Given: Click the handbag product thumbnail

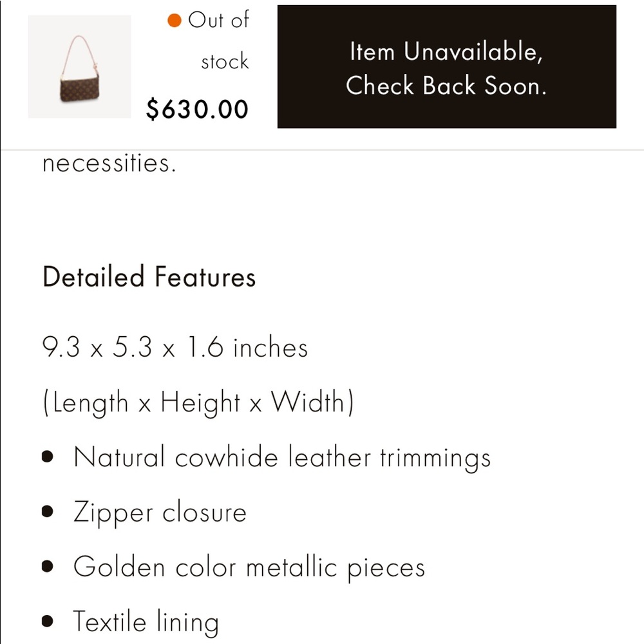Looking at the screenshot, I should coord(79,66).
